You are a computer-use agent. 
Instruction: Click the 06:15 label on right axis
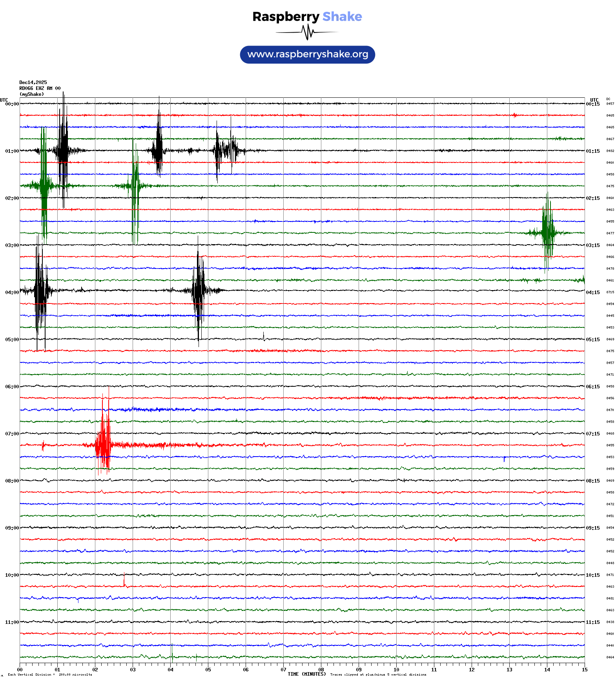(x=592, y=387)
